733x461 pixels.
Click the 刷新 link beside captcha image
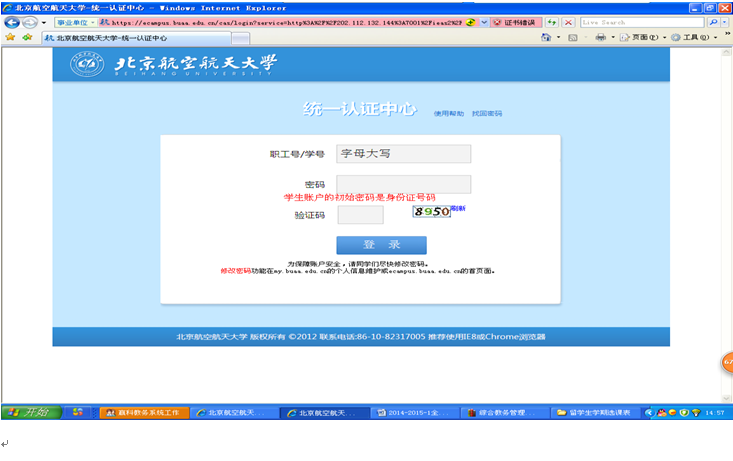click(x=457, y=208)
